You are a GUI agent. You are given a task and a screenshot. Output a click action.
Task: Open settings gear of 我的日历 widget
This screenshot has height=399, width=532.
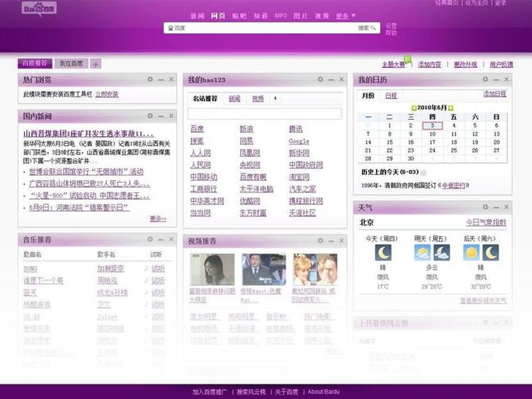coord(485,79)
